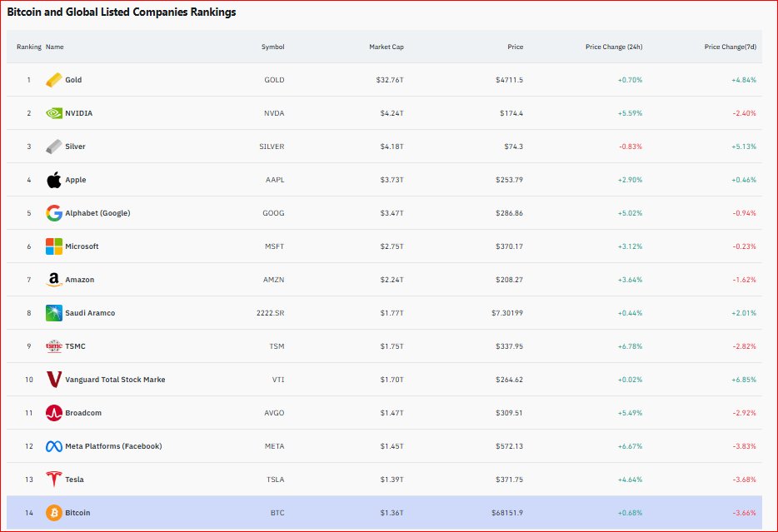
Task: Open the TSMC name link
Action: [x=76, y=346]
